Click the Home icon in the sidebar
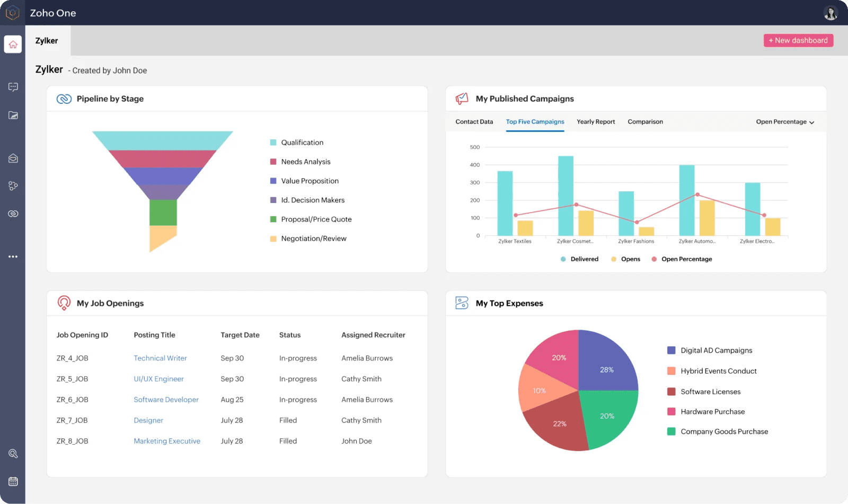Viewport: 848px width, 504px height. point(13,45)
